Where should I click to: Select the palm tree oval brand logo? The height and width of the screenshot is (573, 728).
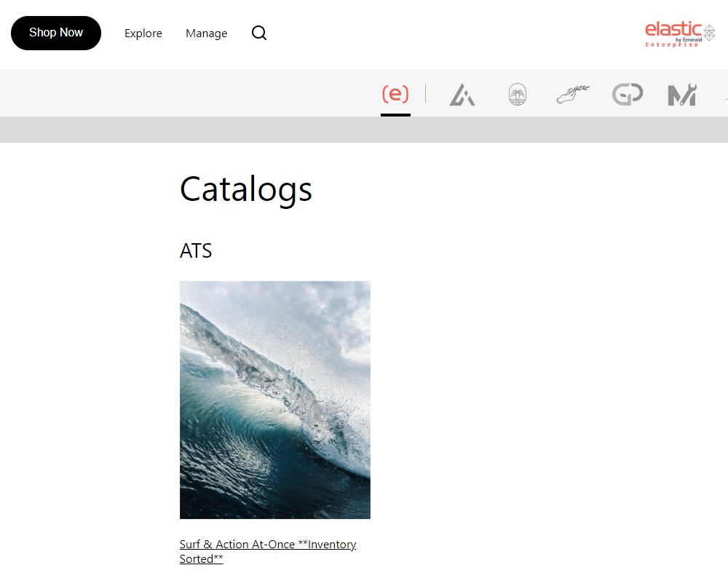tap(518, 95)
